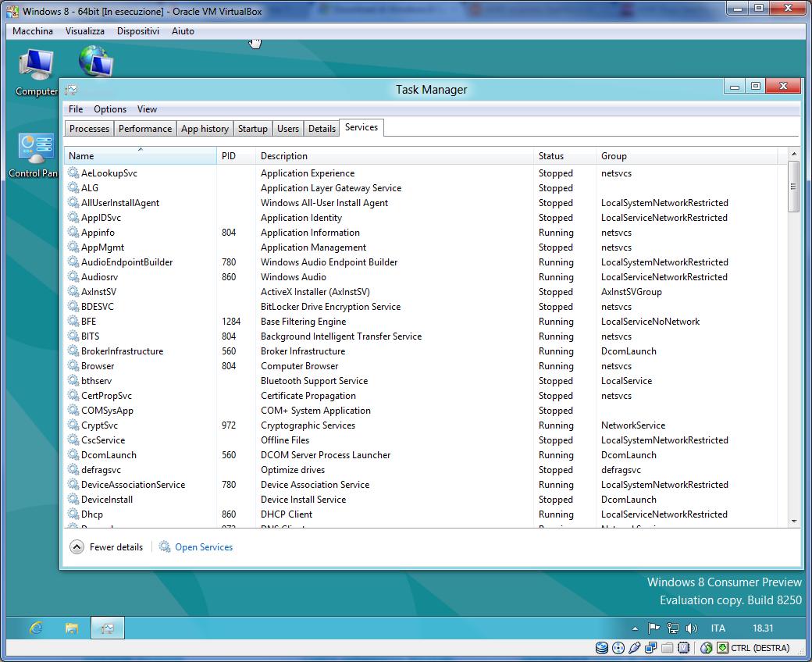Select the DcomLaunch service name
Image resolution: width=812 pixels, height=662 pixels.
point(109,455)
